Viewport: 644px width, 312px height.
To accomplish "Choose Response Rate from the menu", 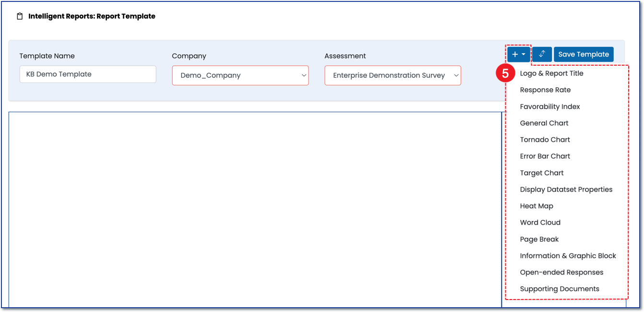I will 545,90.
